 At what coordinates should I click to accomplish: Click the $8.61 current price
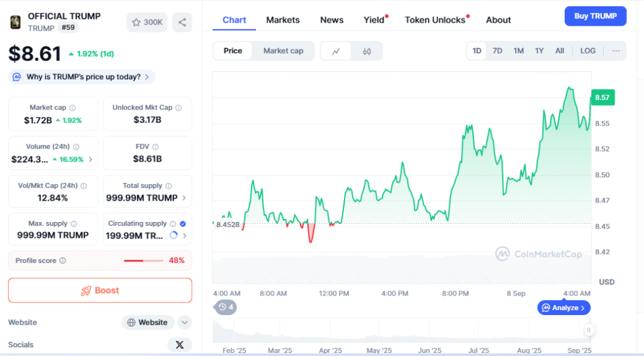[35, 54]
